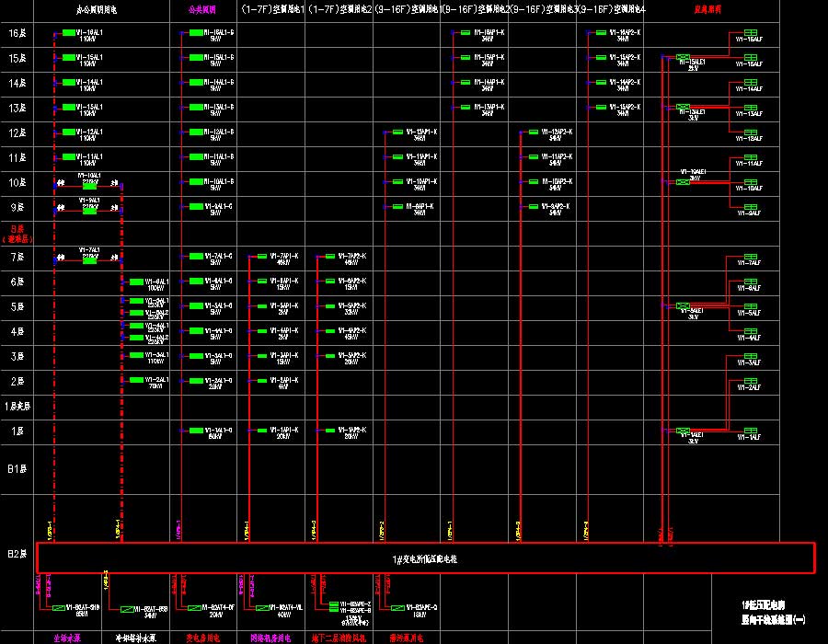Click the 16层 floor label

[x=17, y=33]
